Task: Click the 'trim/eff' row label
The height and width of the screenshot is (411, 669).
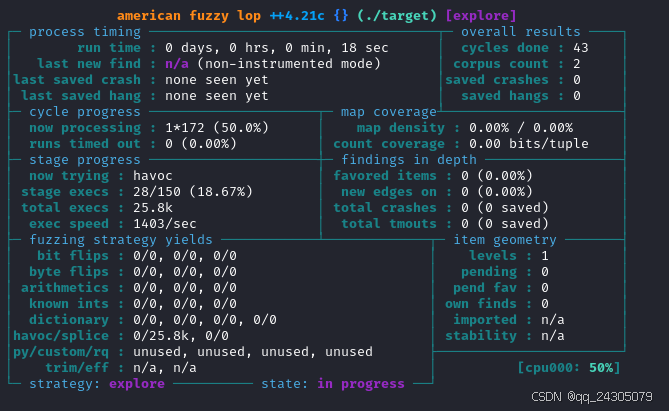Action: [x=77, y=368]
